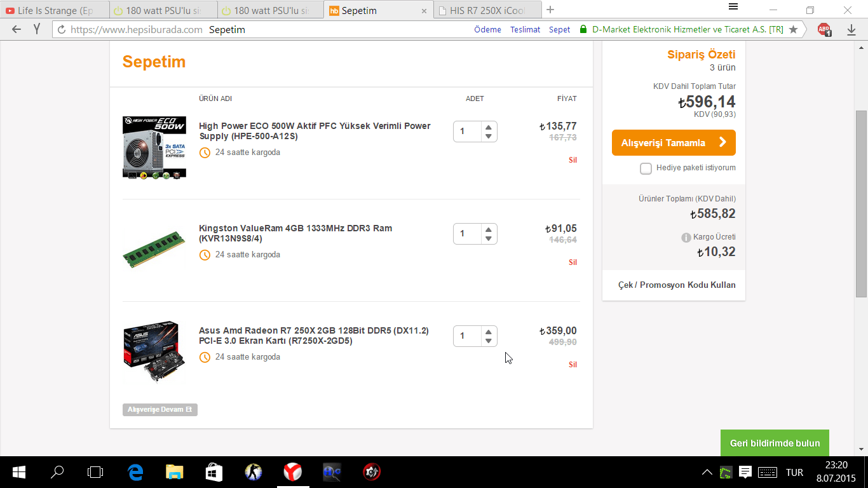This screenshot has height=488, width=868.
Task: Show hidden system tray icons
Action: tap(707, 472)
